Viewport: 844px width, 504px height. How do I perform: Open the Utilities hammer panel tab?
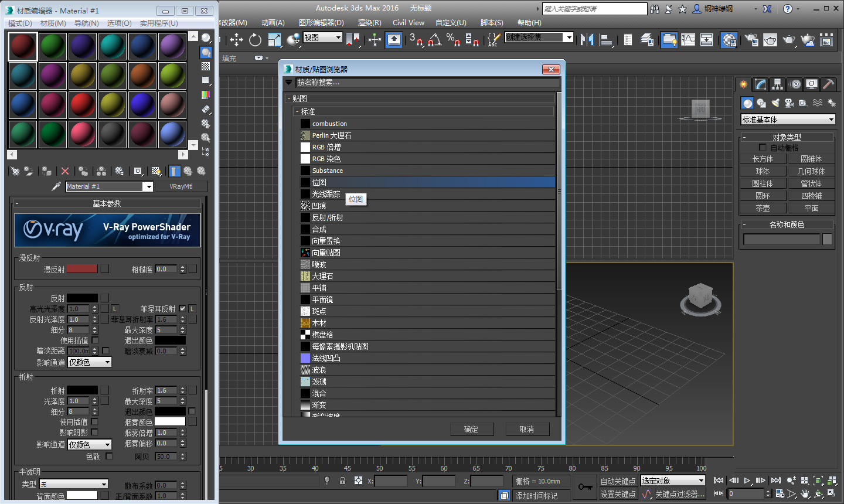tap(828, 84)
